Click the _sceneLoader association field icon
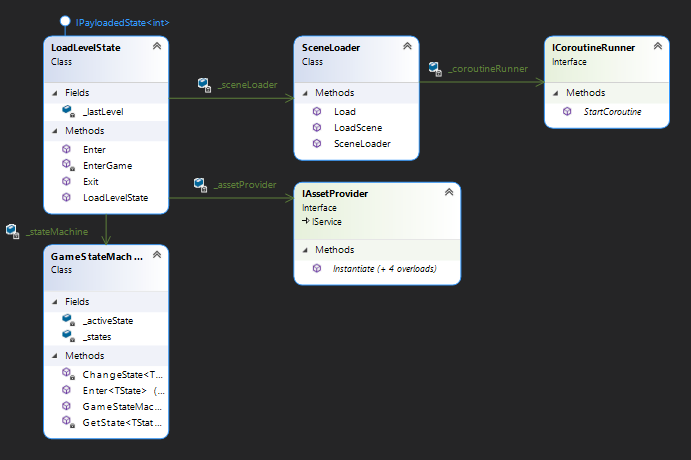 pos(204,85)
